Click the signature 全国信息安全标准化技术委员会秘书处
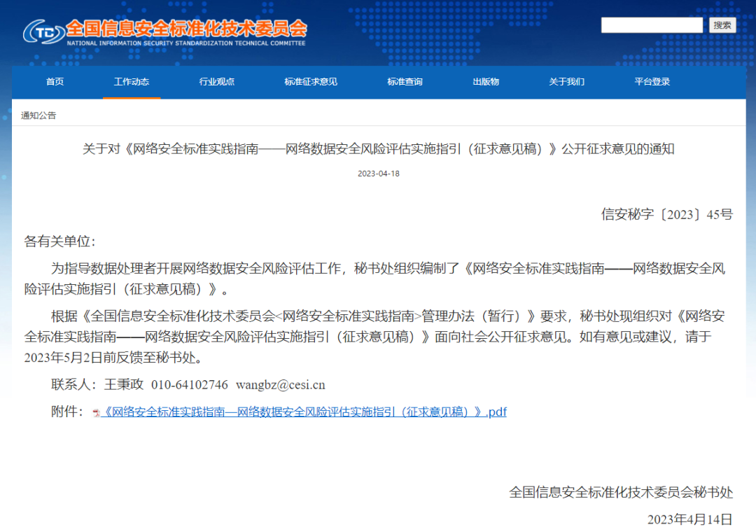The image size is (756, 532). [621, 492]
